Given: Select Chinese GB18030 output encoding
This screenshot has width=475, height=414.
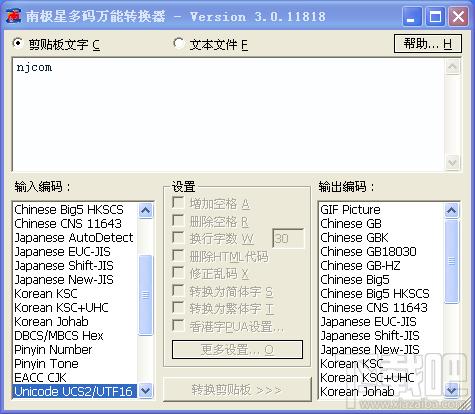Looking at the screenshot, I should coord(381,252).
